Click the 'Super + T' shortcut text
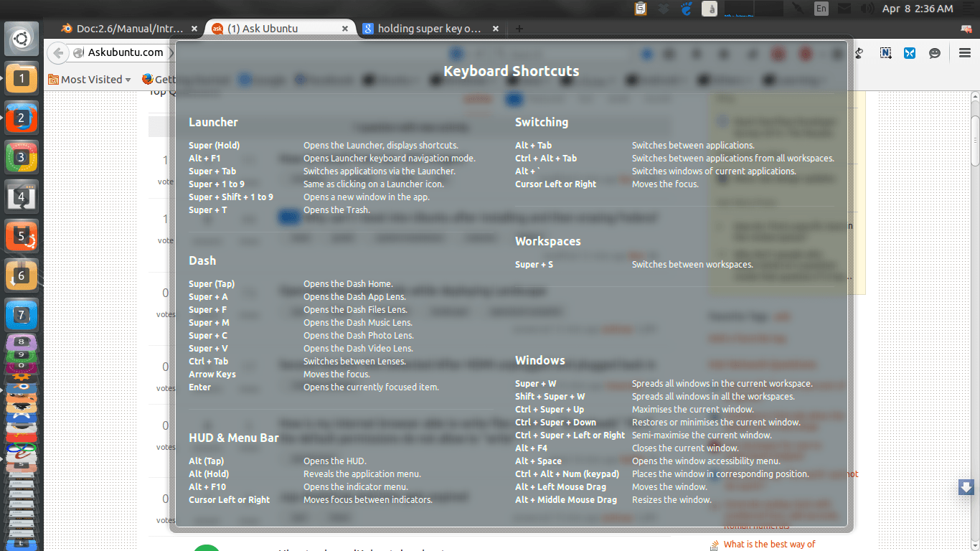This screenshot has height=551, width=980. pos(208,210)
